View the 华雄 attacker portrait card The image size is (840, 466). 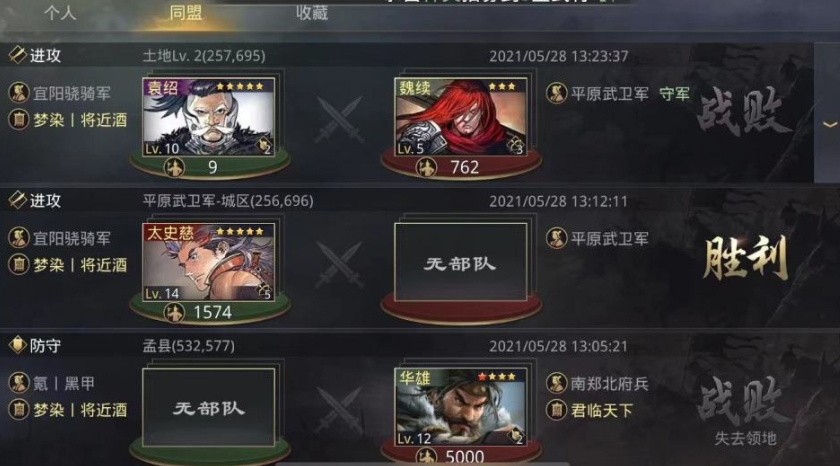click(461, 407)
